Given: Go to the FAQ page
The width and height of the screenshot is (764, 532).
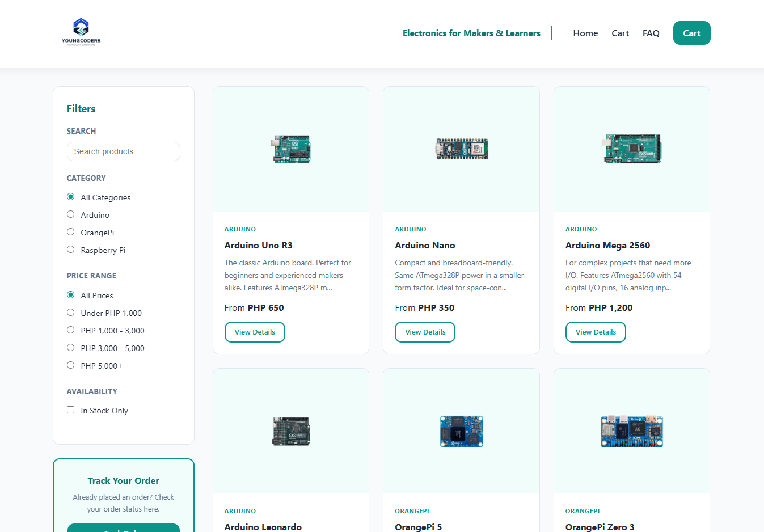Looking at the screenshot, I should pos(651,33).
